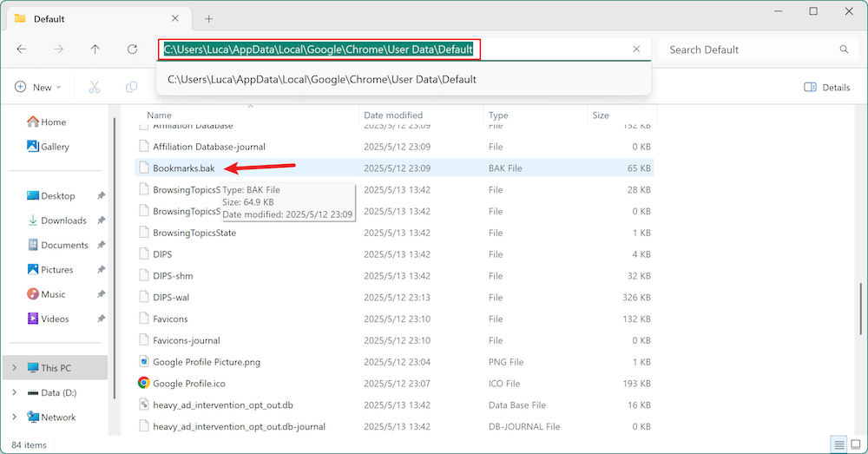
Task: Click the Cut scissors icon
Action: click(95, 87)
